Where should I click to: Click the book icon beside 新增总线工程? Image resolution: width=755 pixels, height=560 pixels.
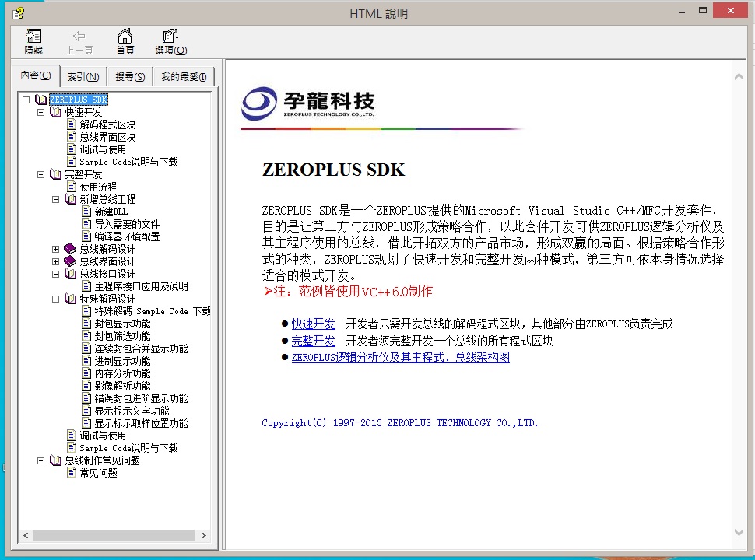point(71,199)
